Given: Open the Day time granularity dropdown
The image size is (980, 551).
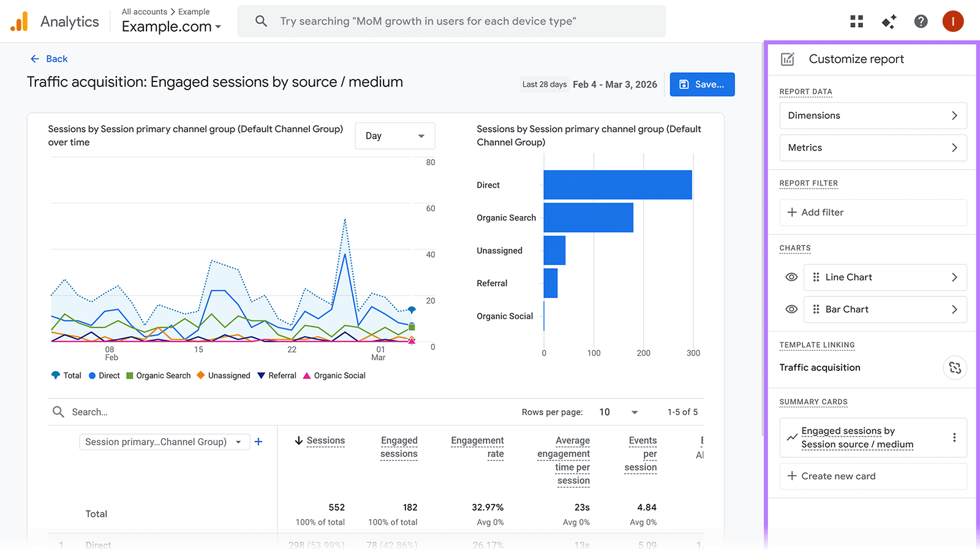Looking at the screenshot, I should 394,135.
